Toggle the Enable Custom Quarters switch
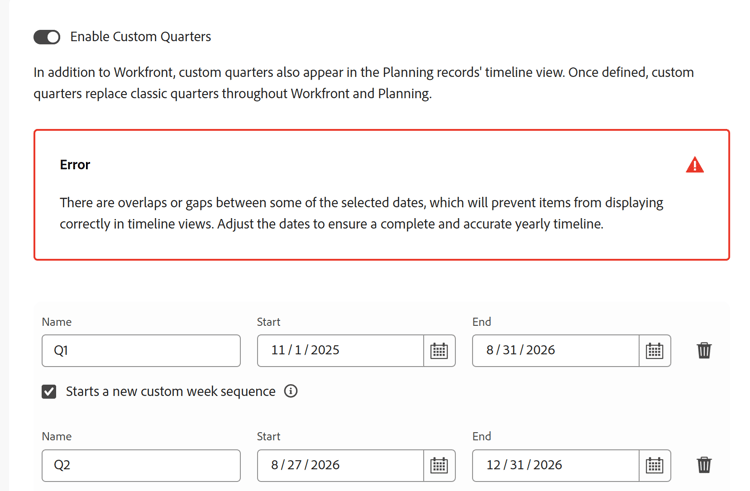 pyautogui.click(x=47, y=37)
